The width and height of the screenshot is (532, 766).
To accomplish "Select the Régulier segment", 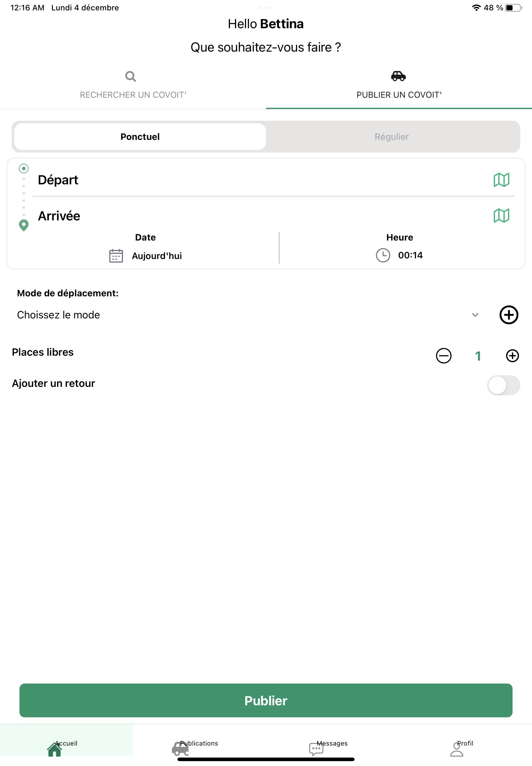I will tap(392, 137).
